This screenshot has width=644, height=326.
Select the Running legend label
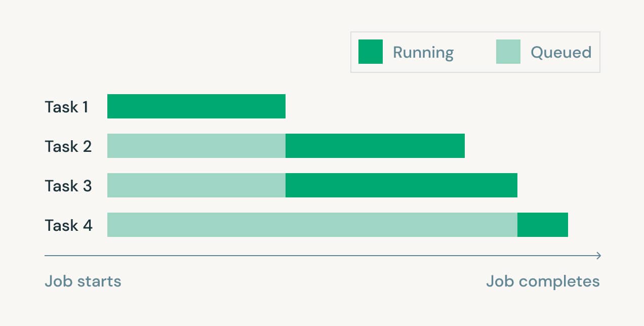click(423, 52)
